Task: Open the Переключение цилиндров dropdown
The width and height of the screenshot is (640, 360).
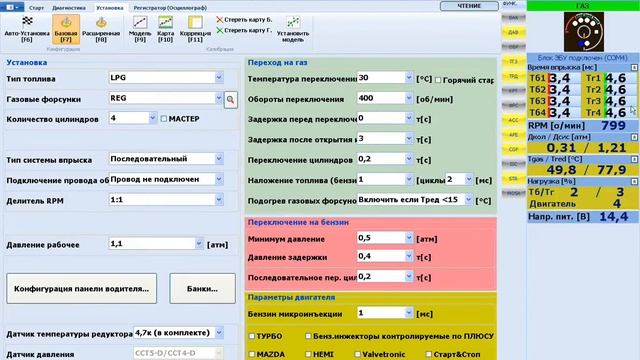Action: pos(409,159)
